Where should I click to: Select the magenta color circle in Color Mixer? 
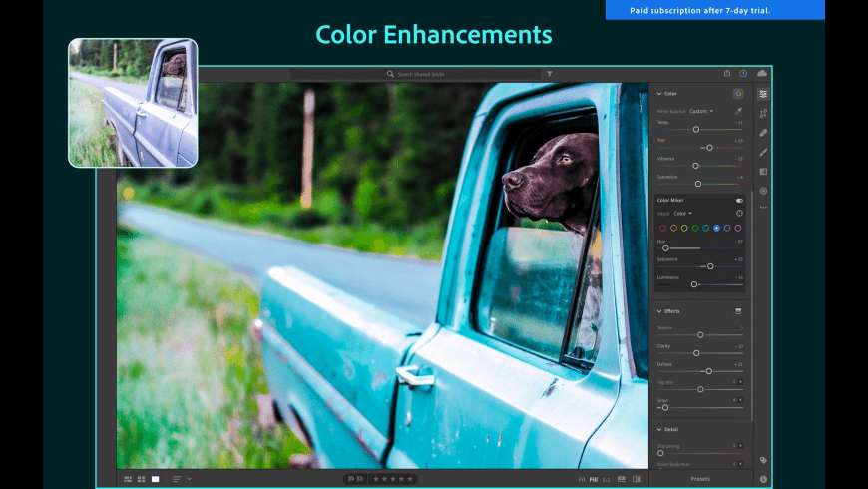tap(738, 228)
